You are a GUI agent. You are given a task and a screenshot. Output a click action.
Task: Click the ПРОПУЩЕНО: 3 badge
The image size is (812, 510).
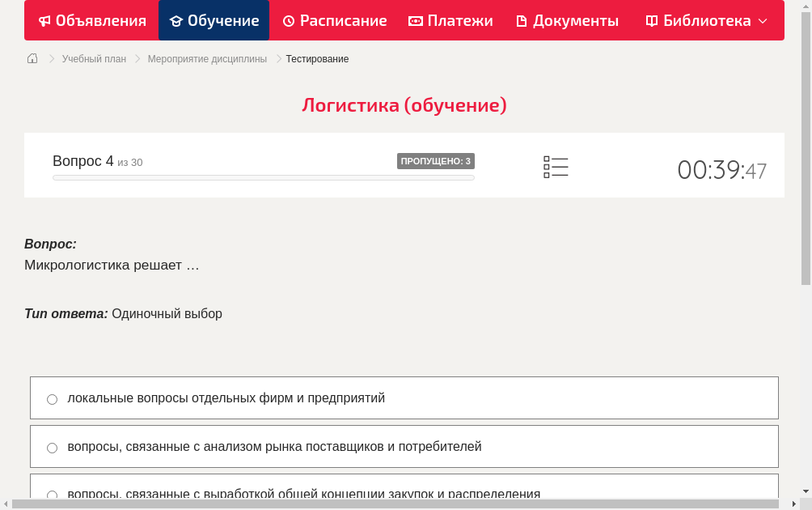435,161
